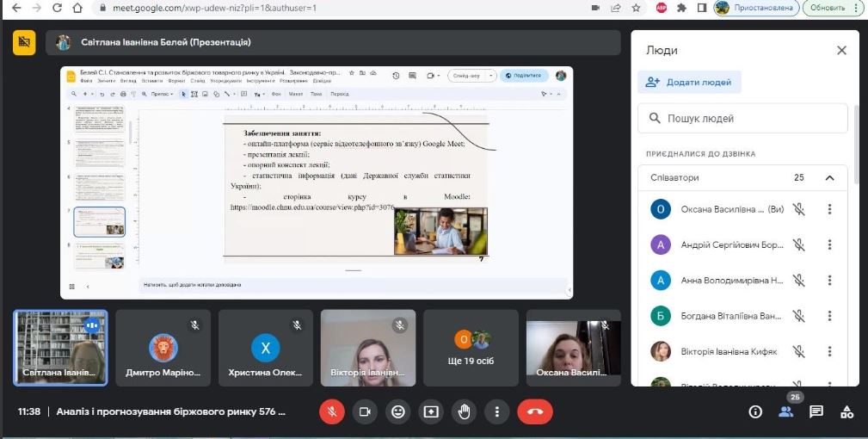Open more options for Богдана Віталіївна
This screenshot has width=868, height=439.
[829, 316]
